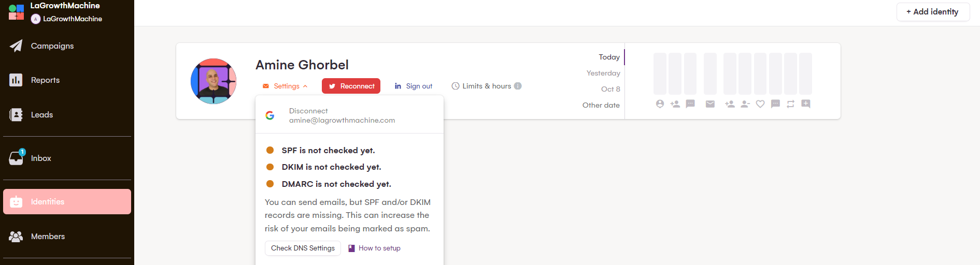
Task: Click Amine Ghorbel's profile avatar
Action: pos(214,81)
